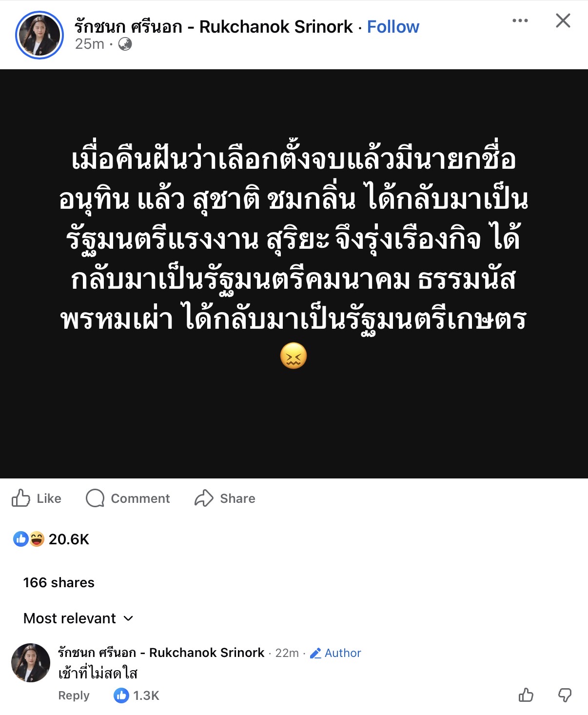The image size is (588, 715).
Task: Close the post with the X icon
Action: 563,20
